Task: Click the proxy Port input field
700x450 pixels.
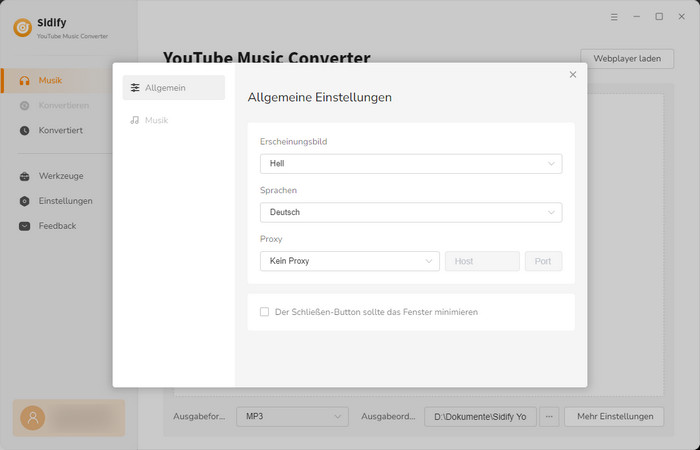Action: pyautogui.click(x=543, y=261)
